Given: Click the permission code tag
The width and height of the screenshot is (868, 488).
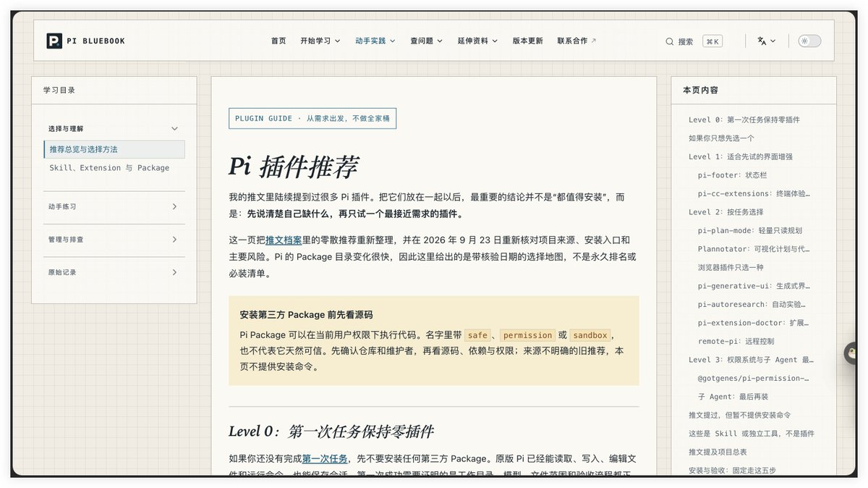Looking at the screenshot, I should pos(527,335).
